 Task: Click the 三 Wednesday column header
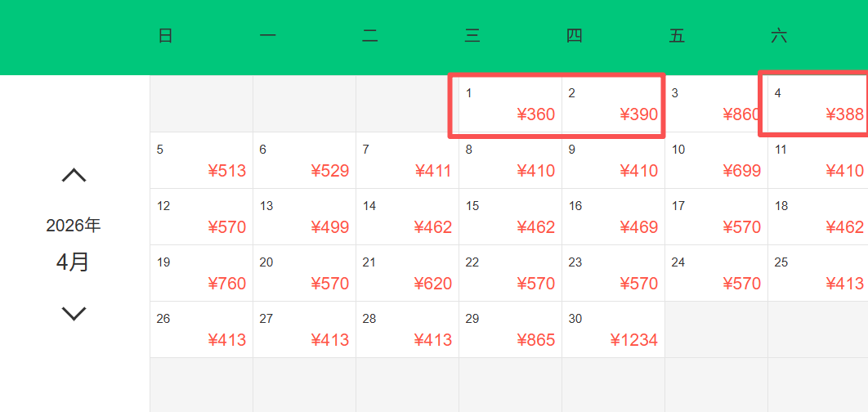point(472,36)
